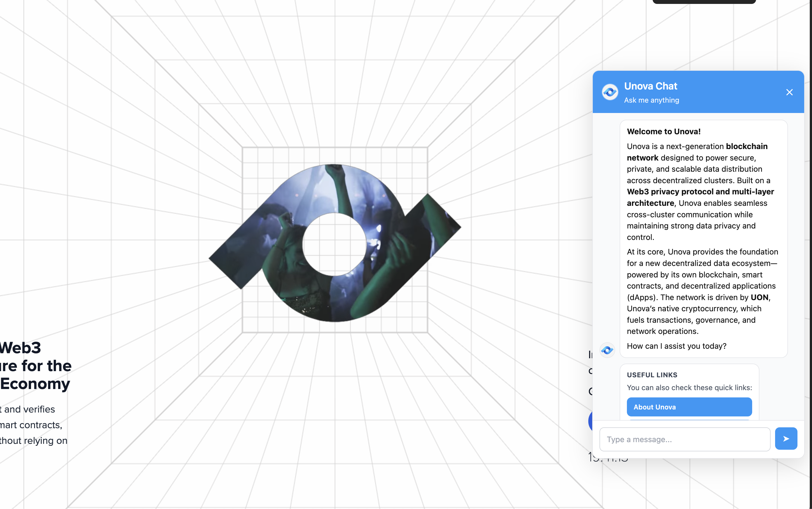
Task: Click the bold 'UON' token name
Action: tap(759, 297)
